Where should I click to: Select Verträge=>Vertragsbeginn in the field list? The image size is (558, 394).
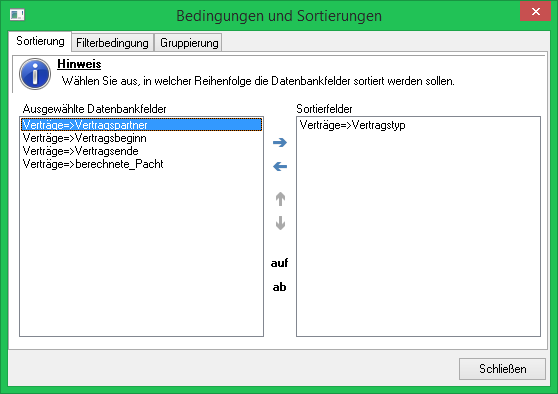pyautogui.click(x=141, y=138)
